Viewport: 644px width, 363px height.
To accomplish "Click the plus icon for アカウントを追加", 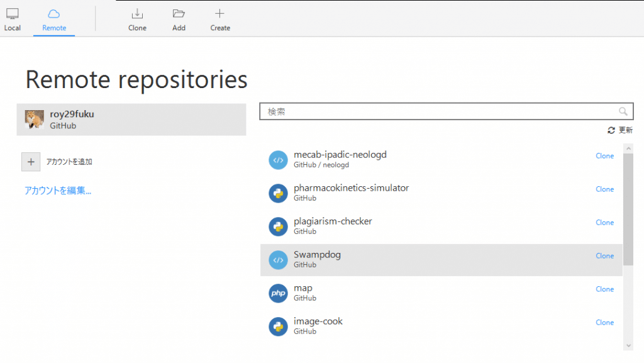I will [x=31, y=162].
